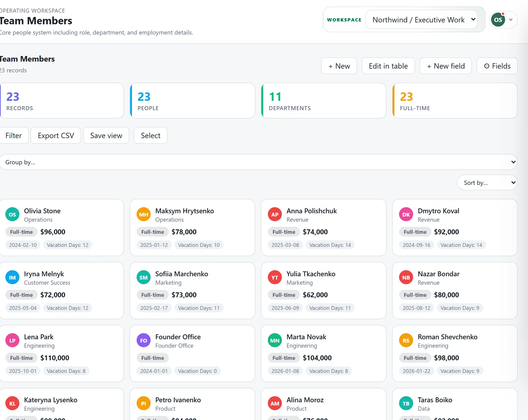Click Save view button
This screenshot has width=528, height=420.
point(106,135)
